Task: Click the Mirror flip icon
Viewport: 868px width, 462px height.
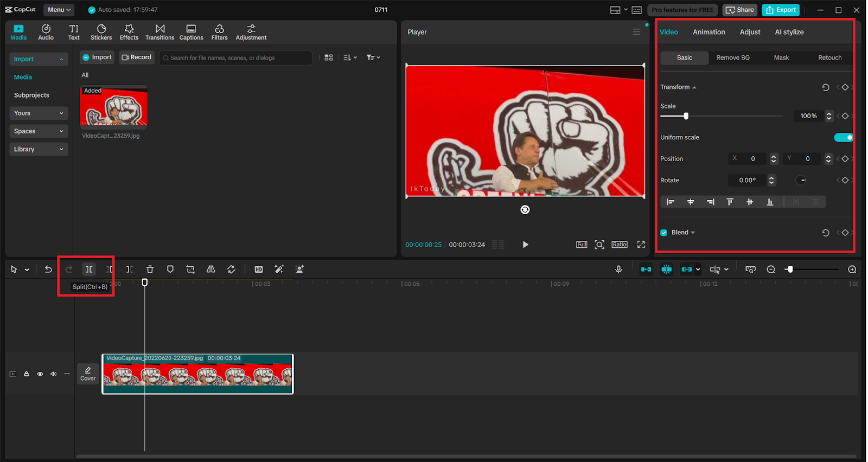Action: click(211, 269)
